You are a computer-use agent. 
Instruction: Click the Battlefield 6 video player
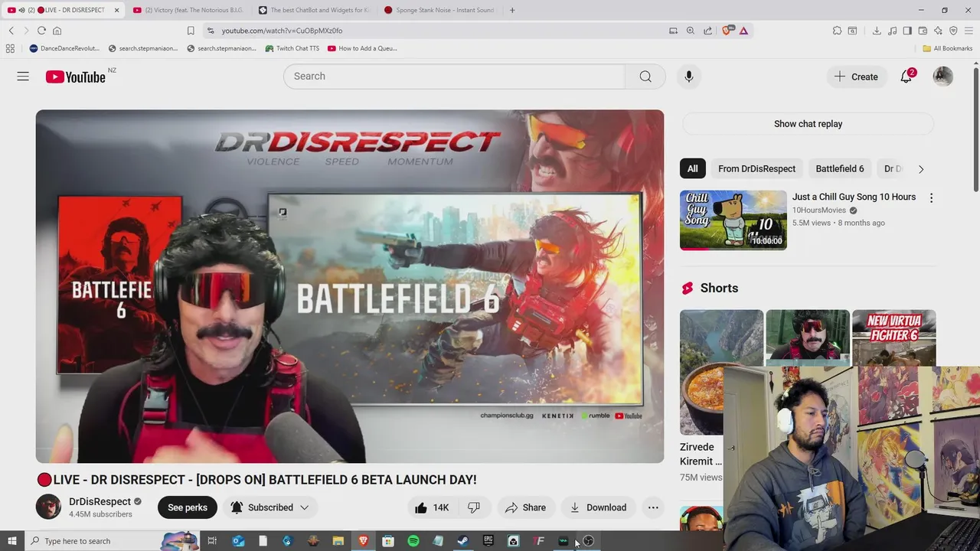tap(350, 286)
